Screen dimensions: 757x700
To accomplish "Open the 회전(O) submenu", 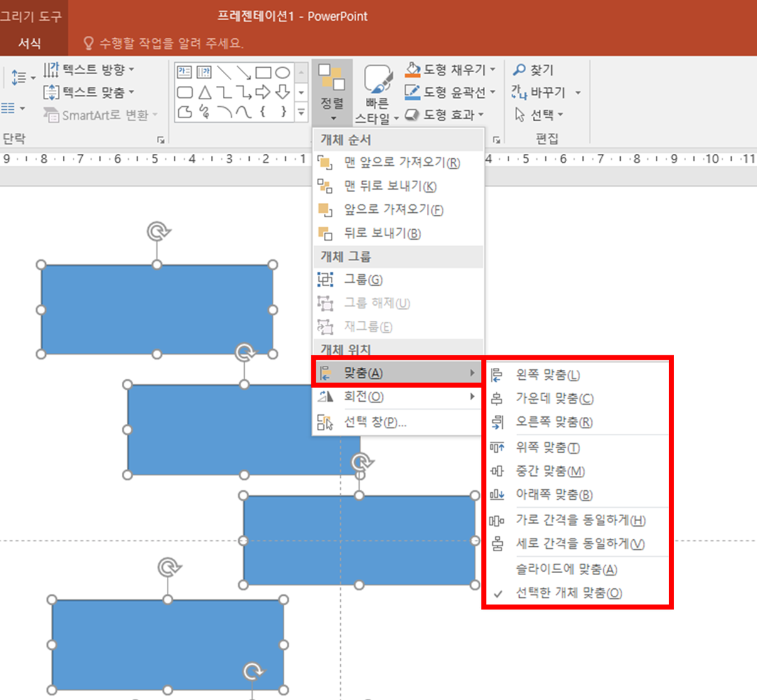I will [x=398, y=397].
